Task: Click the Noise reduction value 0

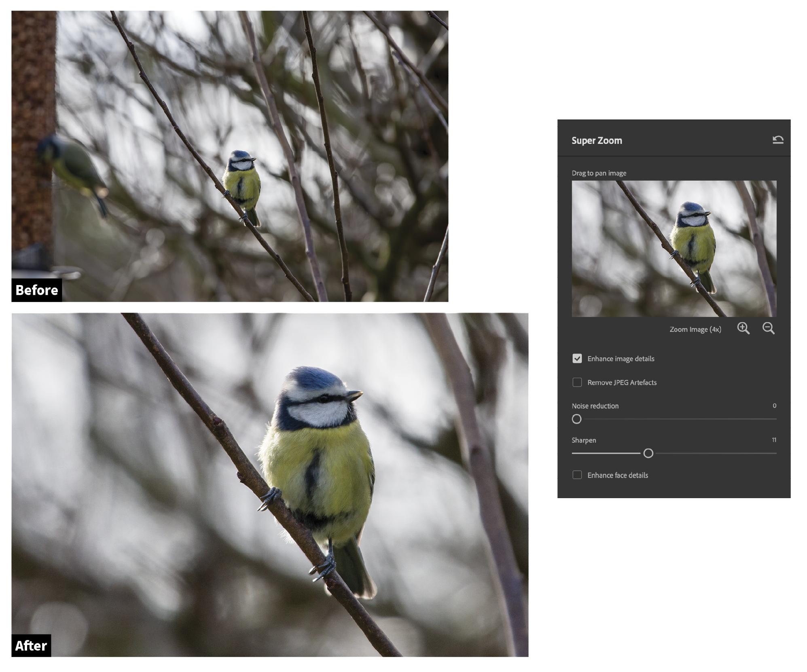Action: pyautogui.click(x=774, y=406)
